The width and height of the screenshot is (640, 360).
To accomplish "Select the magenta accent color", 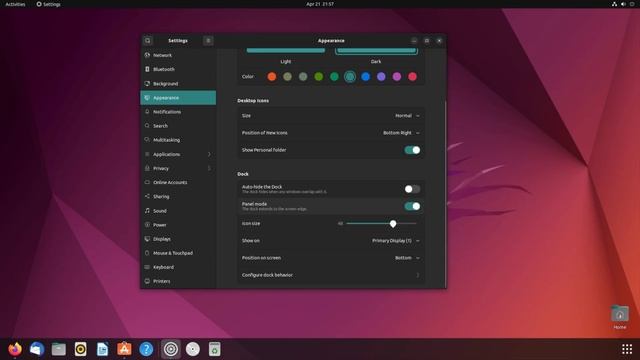I will (397, 77).
